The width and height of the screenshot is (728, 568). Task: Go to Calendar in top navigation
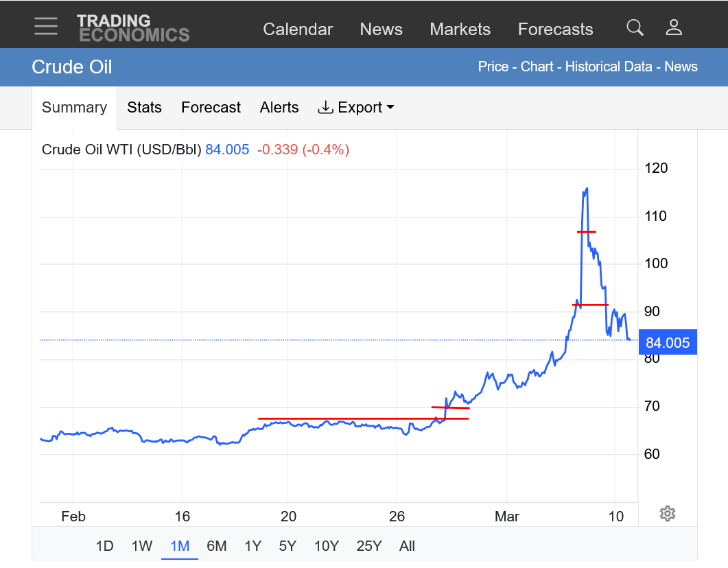pos(298,29)
